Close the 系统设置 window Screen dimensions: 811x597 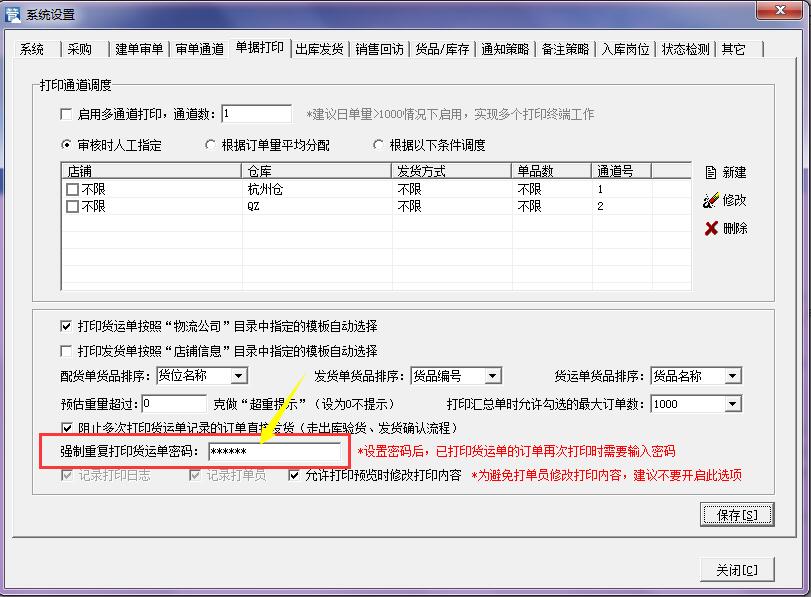[x=780, y=10]
